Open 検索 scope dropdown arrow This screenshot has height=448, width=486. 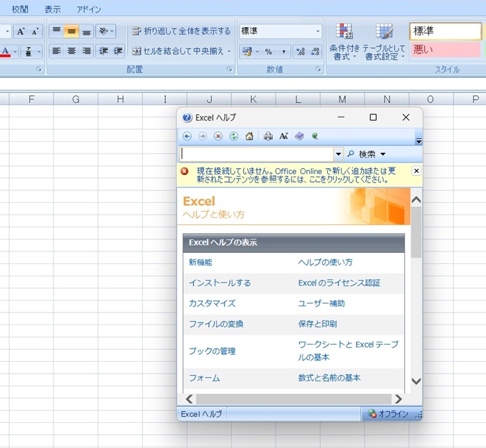pos(383,154)
